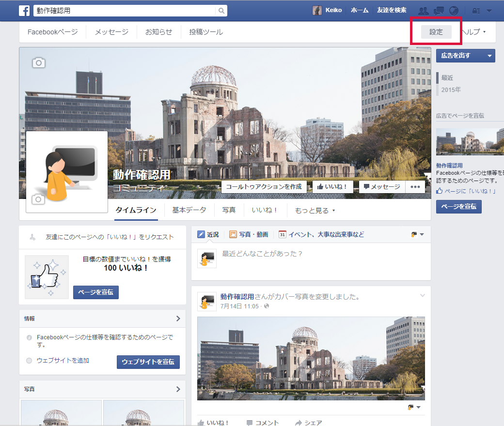504x426 pixels.
Task: Click the ウェブサイトを宣伝 button
Action: tap(148, 362)
